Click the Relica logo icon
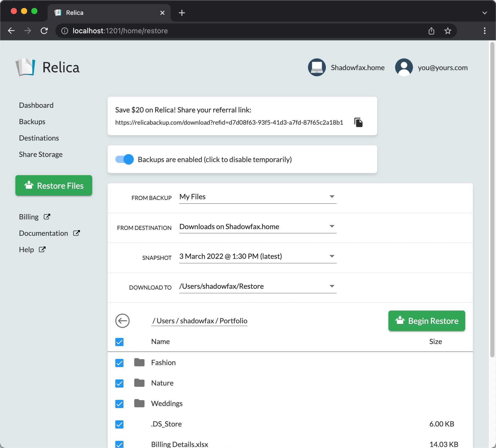Screen dimensions: 496x448 click(x=26, y=67)
